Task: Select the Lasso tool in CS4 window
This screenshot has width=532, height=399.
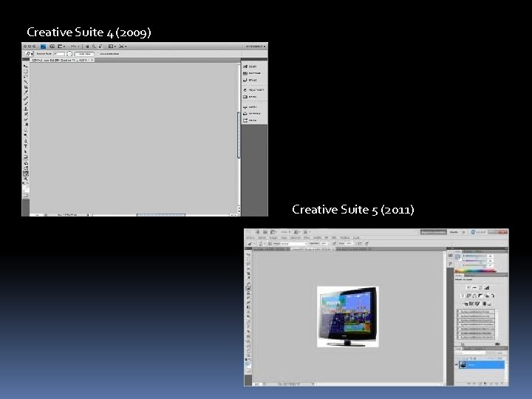Action: pos(25,76)
